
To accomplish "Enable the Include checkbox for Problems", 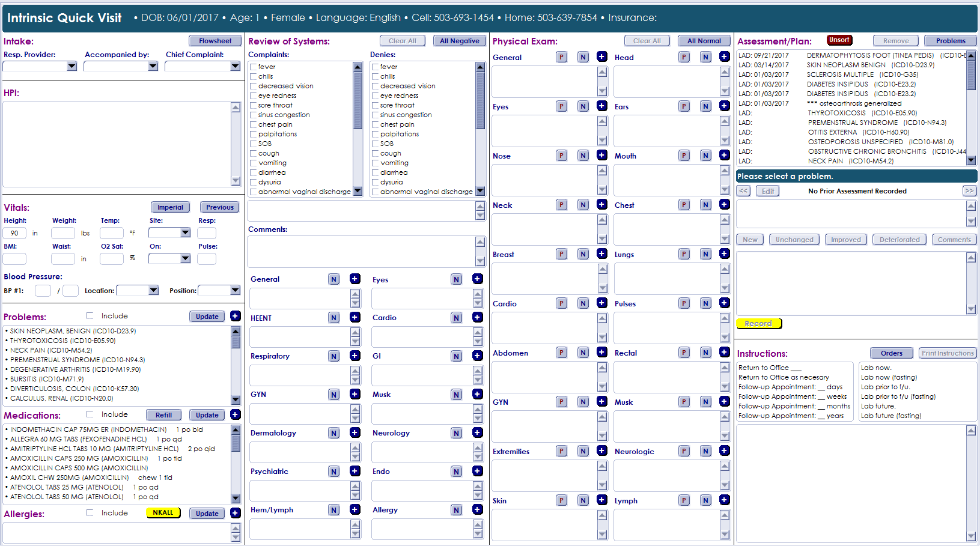I will coord(90,316).
